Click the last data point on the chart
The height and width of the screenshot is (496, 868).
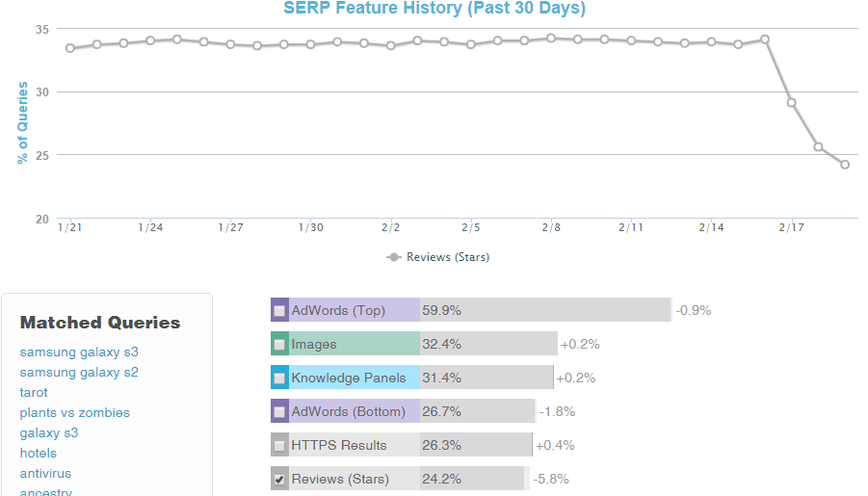pos(845,165)
